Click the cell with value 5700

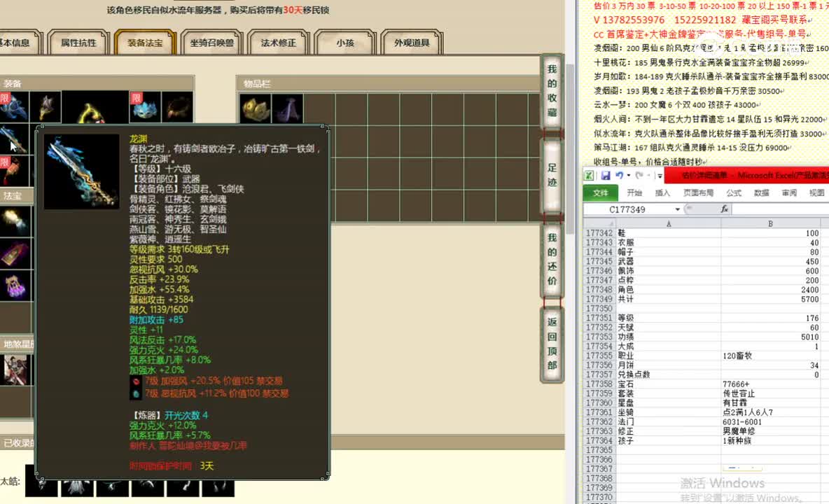tap(770, 299)
